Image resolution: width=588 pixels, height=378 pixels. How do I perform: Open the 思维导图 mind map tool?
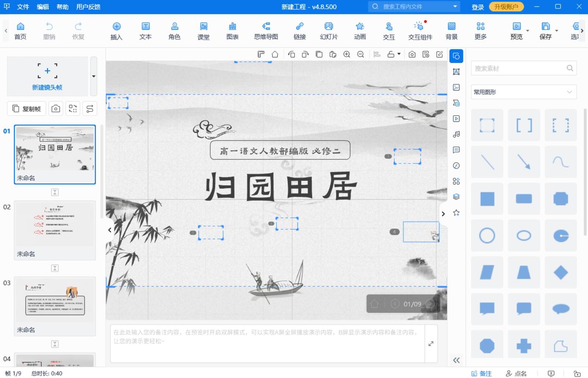pos(266,31)
